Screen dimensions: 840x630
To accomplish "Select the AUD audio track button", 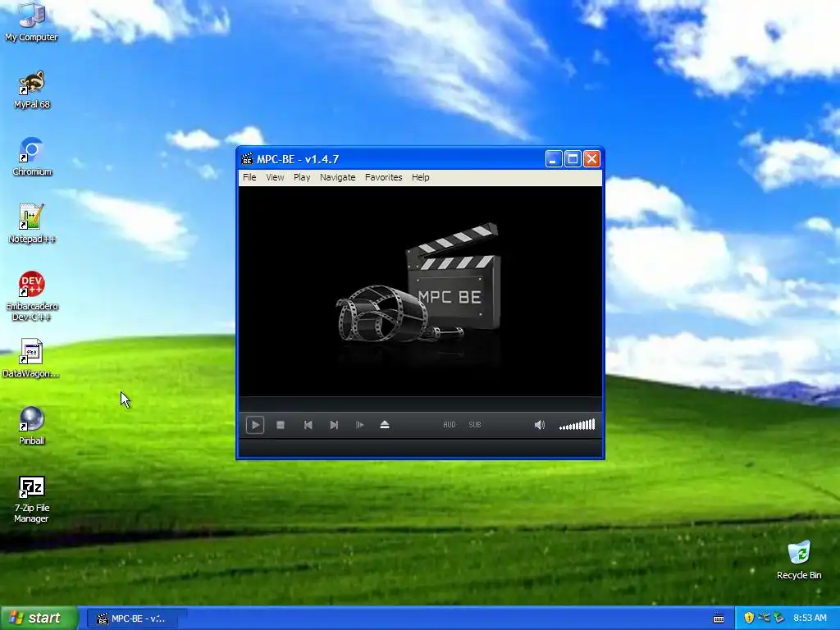I will point(450,425).
